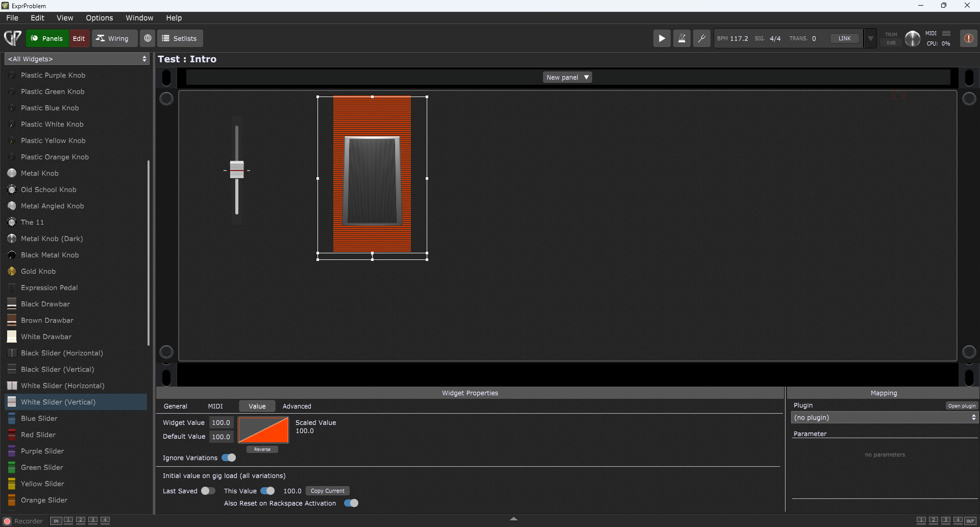This screenshot has width=980, height=527.
Task: Open the tuner fork icon
Action: click(701, 38)
